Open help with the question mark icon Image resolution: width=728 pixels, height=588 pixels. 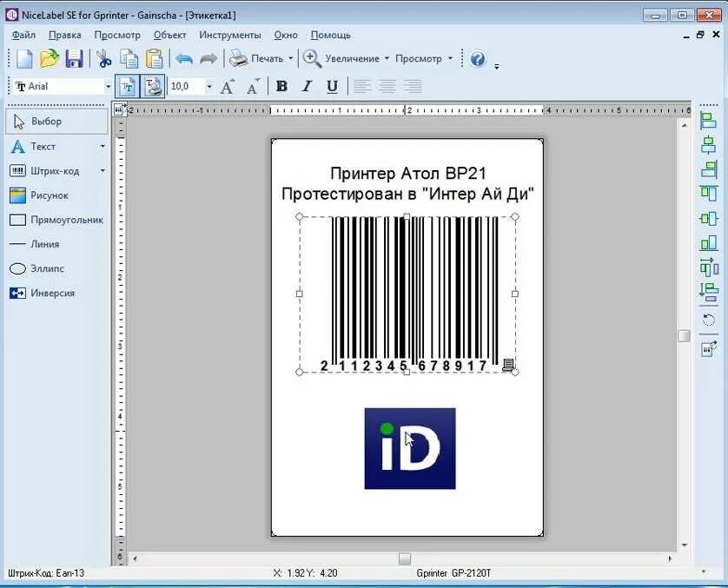478,59
